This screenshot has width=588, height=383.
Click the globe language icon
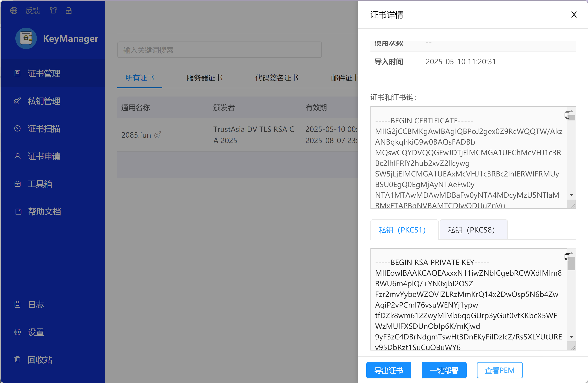tap(14, 11)
